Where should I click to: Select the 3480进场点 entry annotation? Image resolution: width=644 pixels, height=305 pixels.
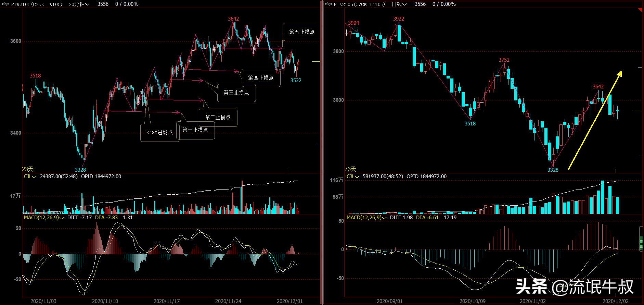point(159,132)
